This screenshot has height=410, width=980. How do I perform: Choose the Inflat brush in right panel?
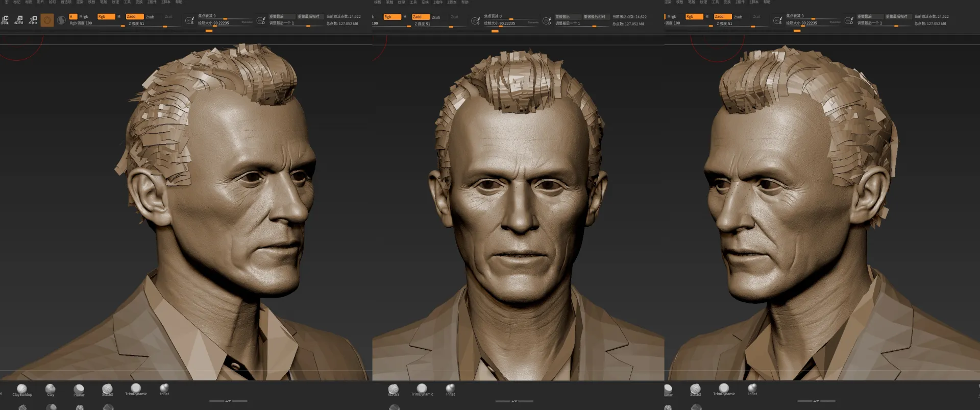[x=752, y=389]
